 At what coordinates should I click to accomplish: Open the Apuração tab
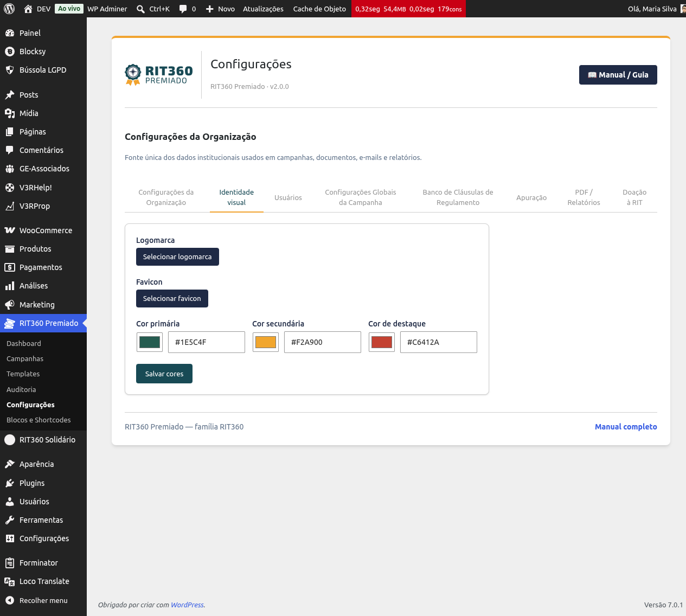(531, 197)
